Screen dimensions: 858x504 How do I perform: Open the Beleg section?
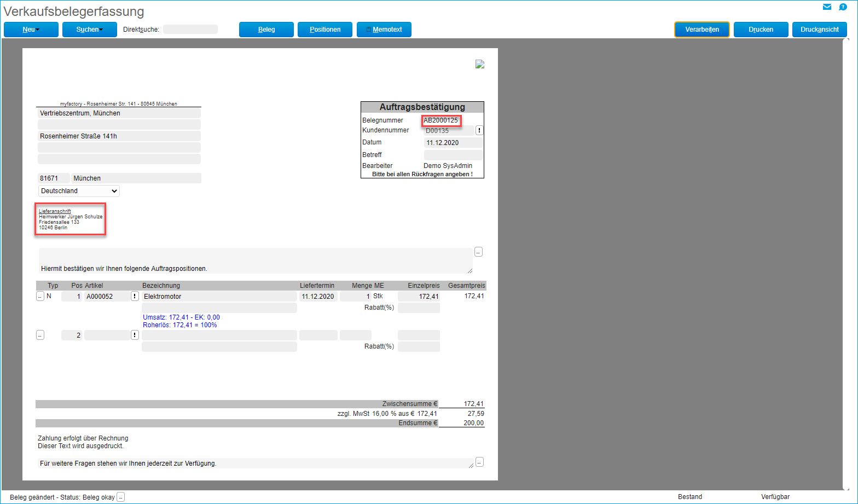pyautogui.click(x=266, y=30)
